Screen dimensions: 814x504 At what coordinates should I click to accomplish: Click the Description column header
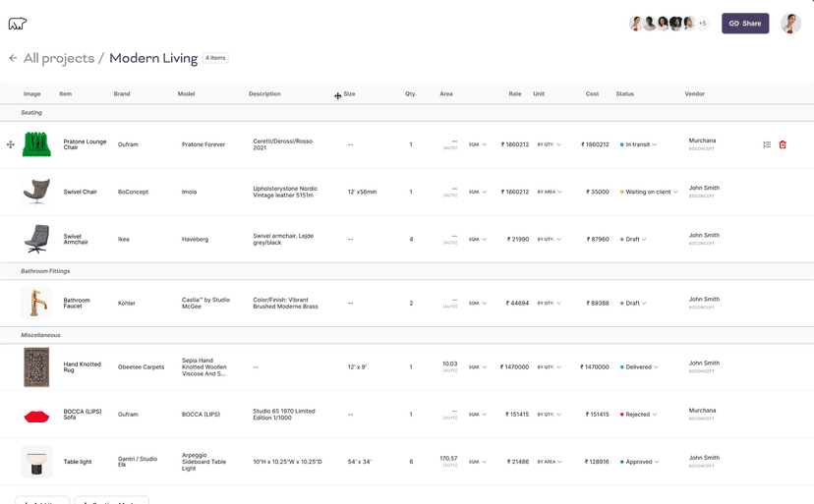click(x=264, y=94)
